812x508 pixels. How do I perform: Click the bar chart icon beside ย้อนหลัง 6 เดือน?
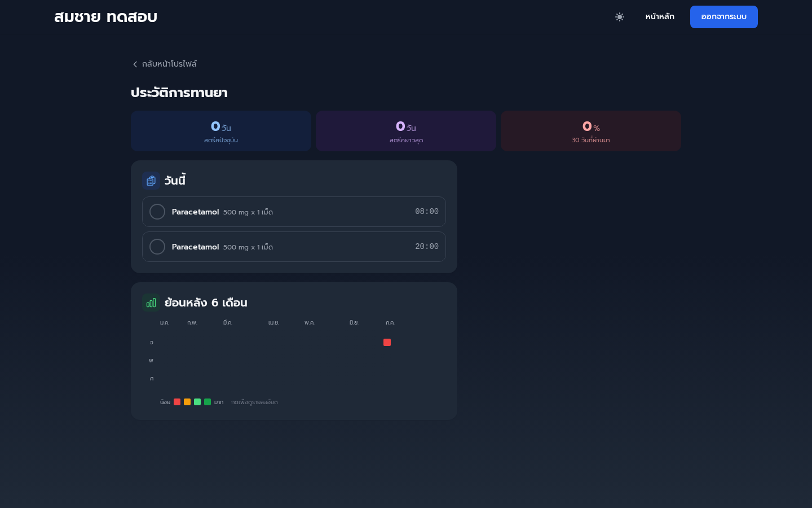151,303
